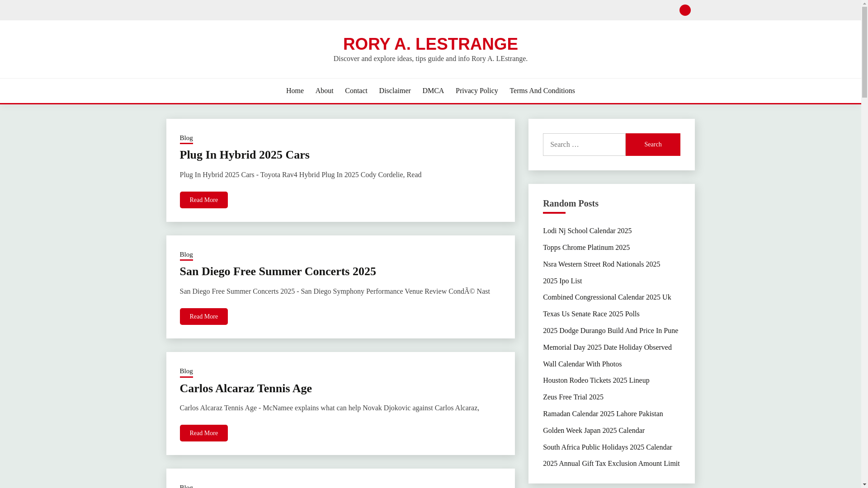Open Plug In Hybrid 2025 Cars post title

tap(245, 155)
